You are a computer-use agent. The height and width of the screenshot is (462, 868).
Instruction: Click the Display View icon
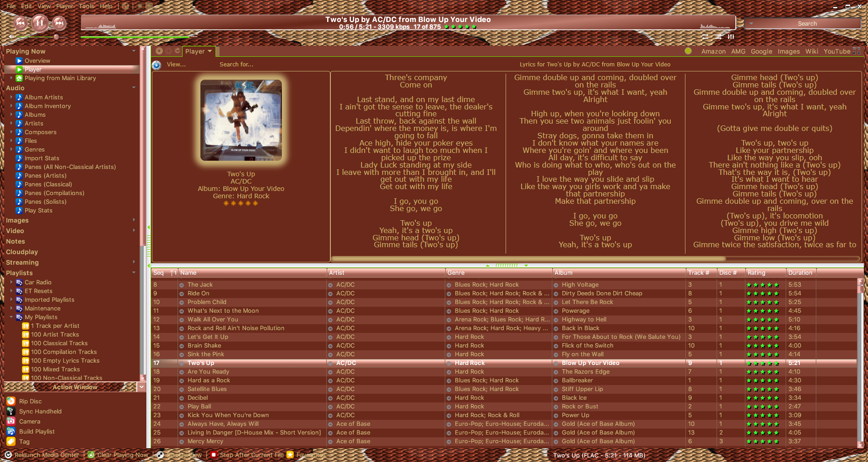[x=160, y=455]
